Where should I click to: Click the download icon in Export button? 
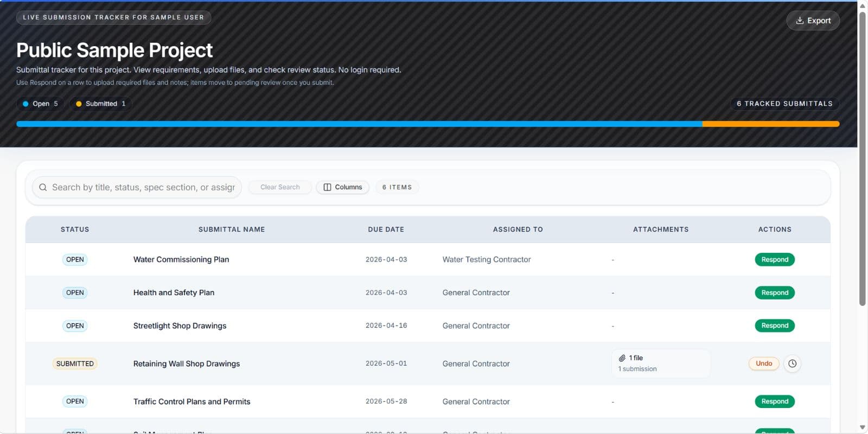tap(800, 21)
